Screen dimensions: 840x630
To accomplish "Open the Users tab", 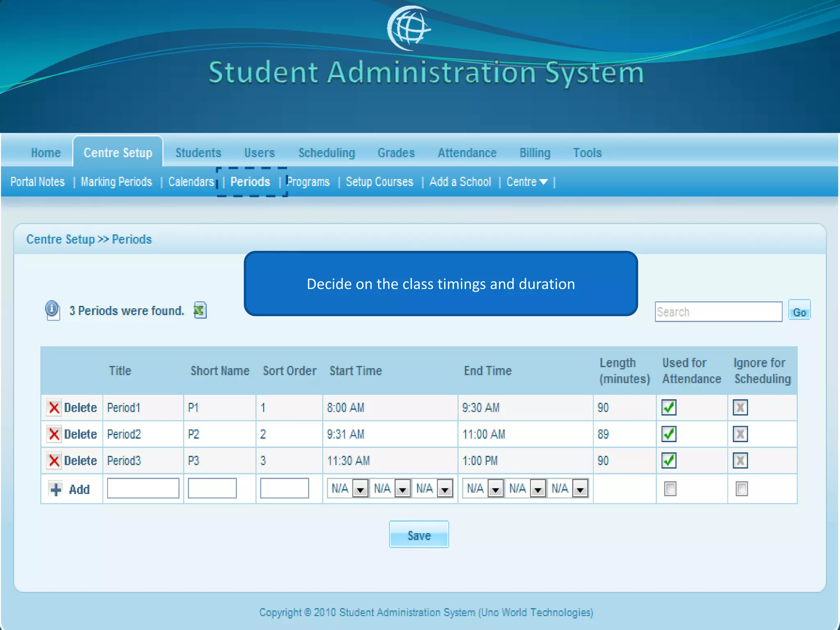I will pos(260,153).
